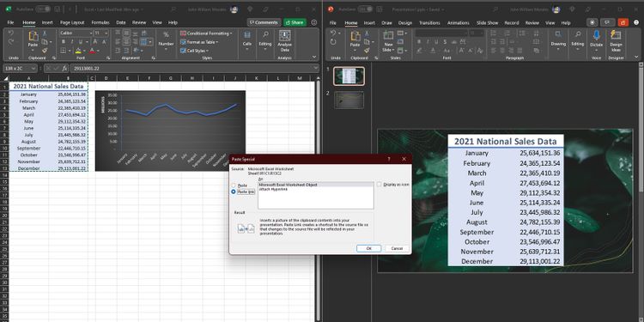
Task: Click Excel fill color bucket icon
Action: 78,51
